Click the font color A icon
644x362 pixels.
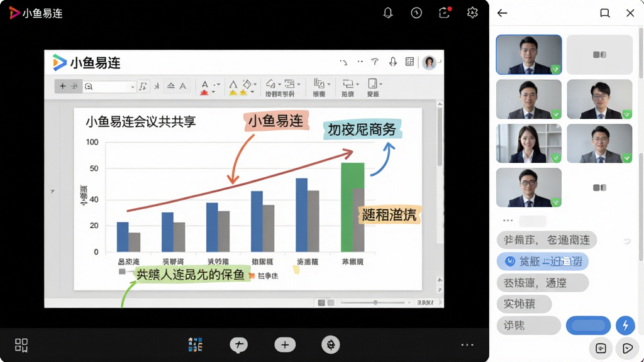click(x=204, y=85)
